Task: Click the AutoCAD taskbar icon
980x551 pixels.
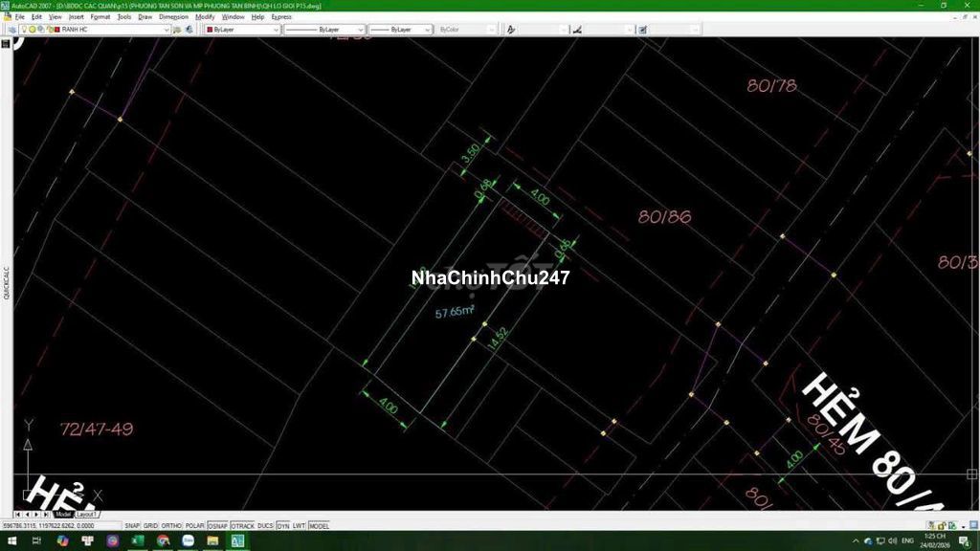Action: (237, 541)
